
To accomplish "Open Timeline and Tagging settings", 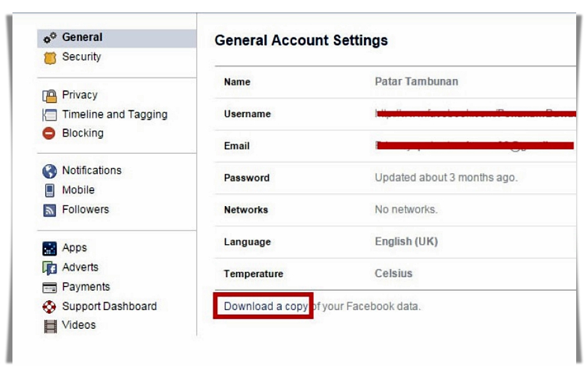I will [x=115, y=115].
